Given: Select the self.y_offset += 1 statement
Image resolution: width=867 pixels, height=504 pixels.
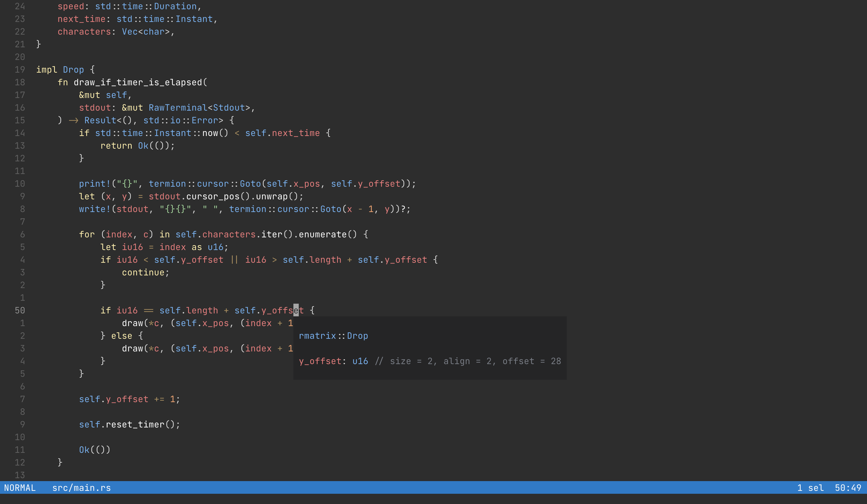Looking at the screenshot, I should (129, 399).
